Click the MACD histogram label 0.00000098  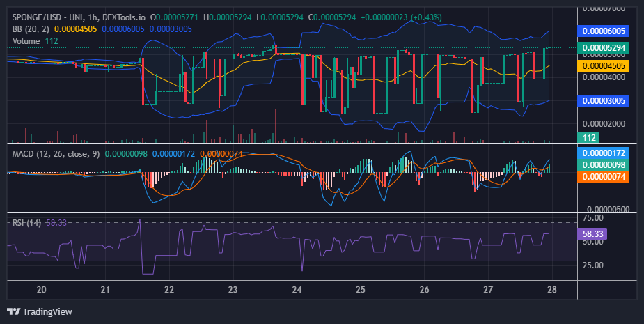604,165
